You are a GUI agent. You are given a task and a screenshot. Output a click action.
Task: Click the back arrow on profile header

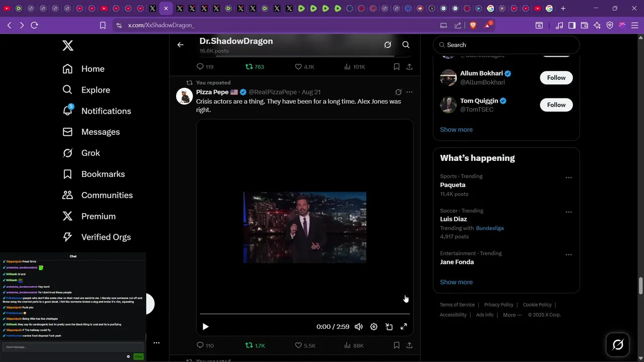(x=181, y=45)
